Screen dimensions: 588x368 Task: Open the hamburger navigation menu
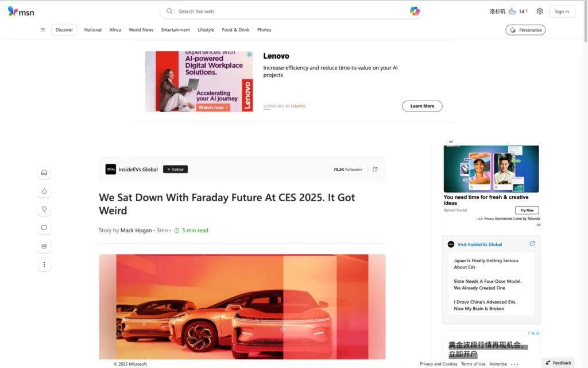pos(42,30)
